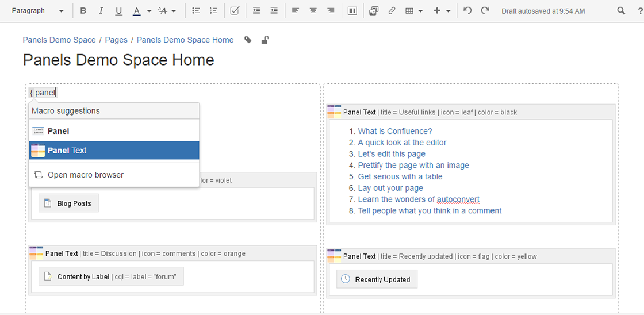This screenshot has height=315, width=644.
Task: Open find and replace search
Action: (621, 11)
